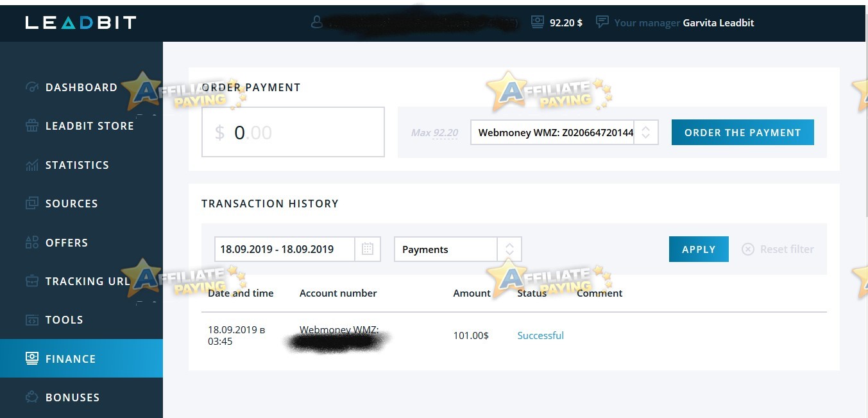Viewport: 868px width, 418px height.
Task: Click the Status column header
Action: pos(532,293)
